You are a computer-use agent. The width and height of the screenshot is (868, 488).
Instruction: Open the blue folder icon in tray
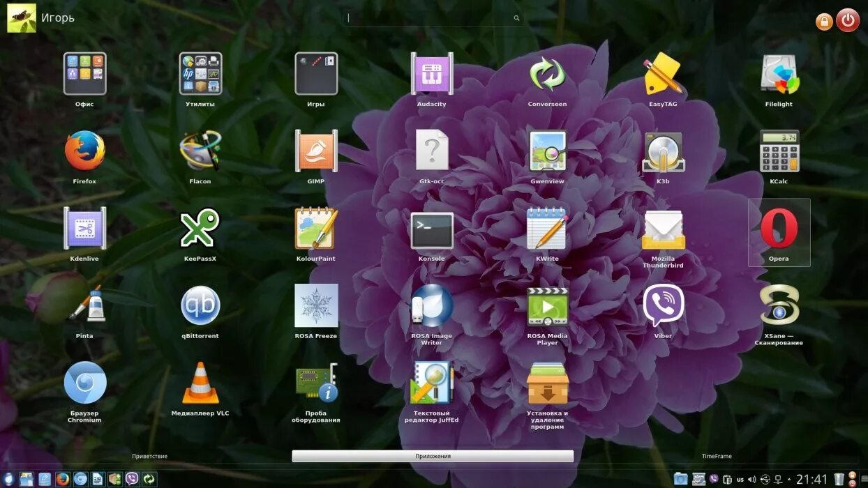point(680,479)
